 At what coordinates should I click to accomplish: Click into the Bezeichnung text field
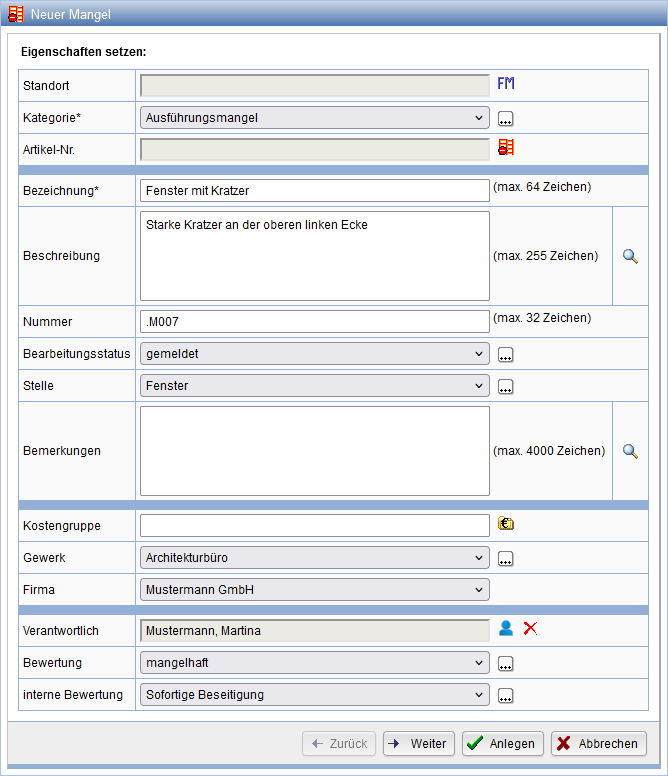point(315,190)
